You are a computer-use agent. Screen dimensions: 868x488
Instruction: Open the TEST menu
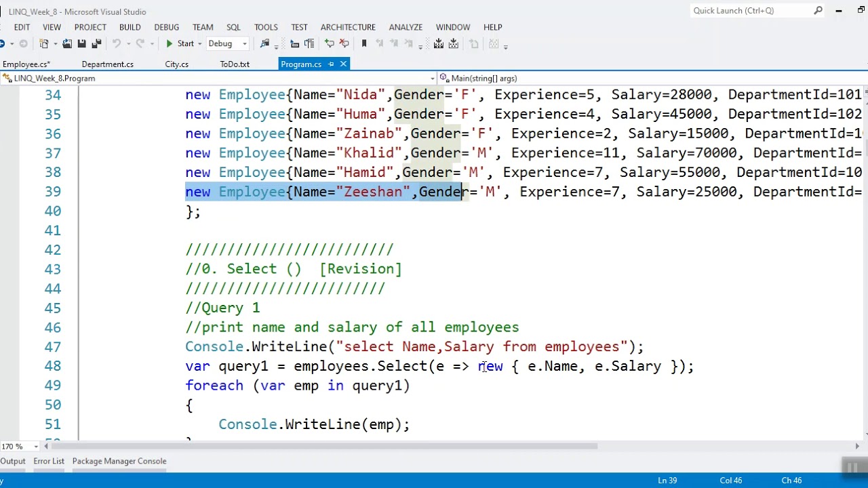pyautogui.click(x=299, y=27)
